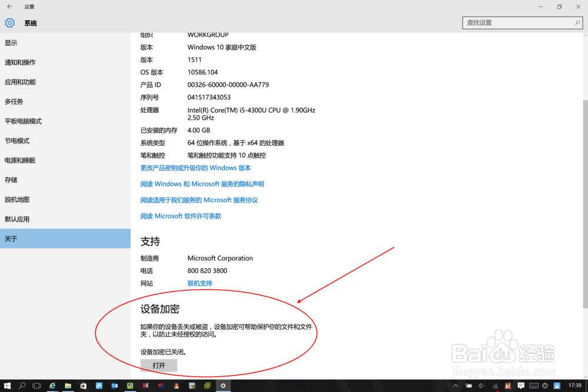Open the QQ penguin taskbar icon
This screenshot has width=588, height=392.
(176, 386)
